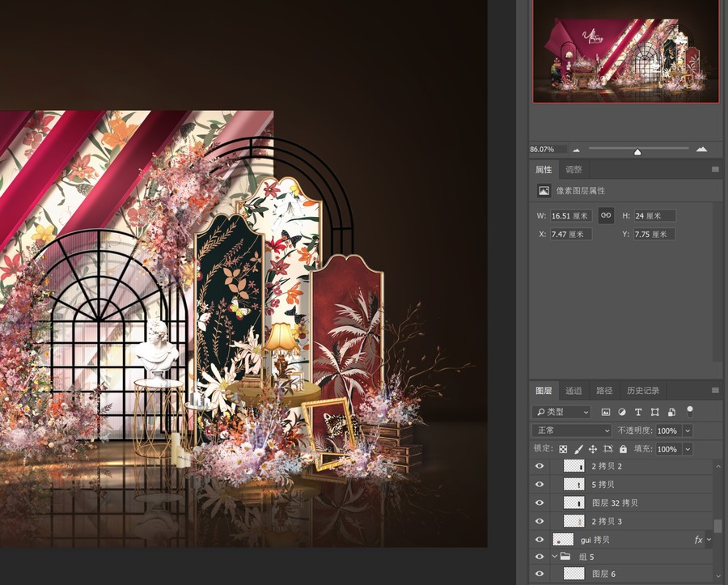Open the 填充 fill slider dropdown arrow
728x585 pixels.
tap(688, 449)
